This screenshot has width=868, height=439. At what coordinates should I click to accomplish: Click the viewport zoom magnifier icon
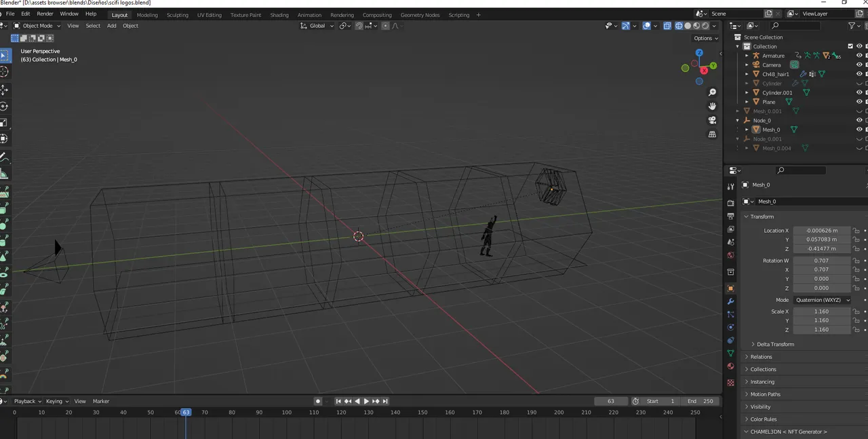712,92
